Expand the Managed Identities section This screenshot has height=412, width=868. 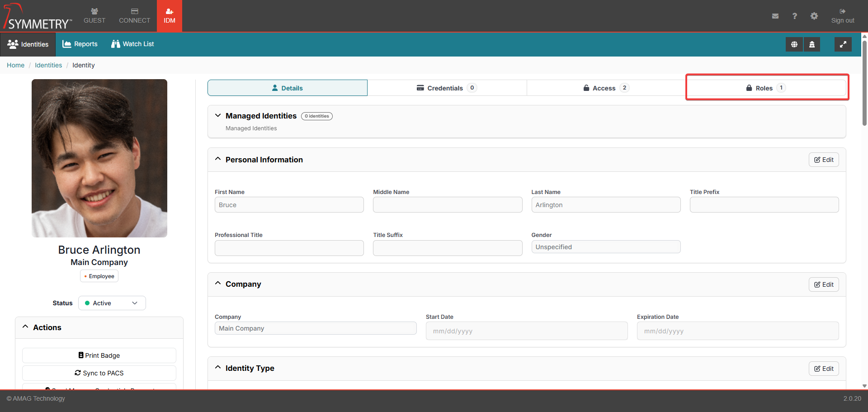click(x=218, y=116)
